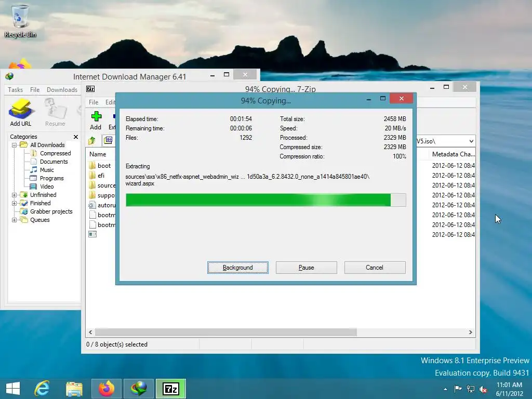
Task: Pause the copying operation
Action: [x=307, y=268]
